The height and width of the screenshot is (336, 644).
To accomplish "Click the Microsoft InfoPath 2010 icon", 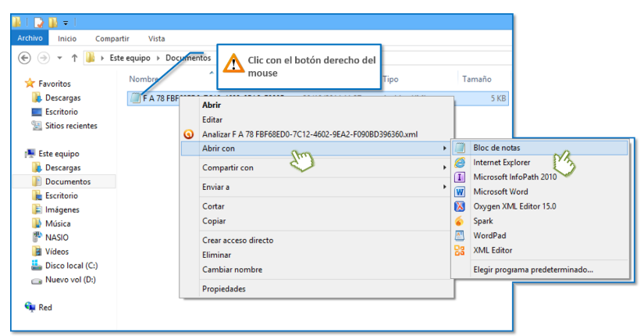I will point(460,177).
